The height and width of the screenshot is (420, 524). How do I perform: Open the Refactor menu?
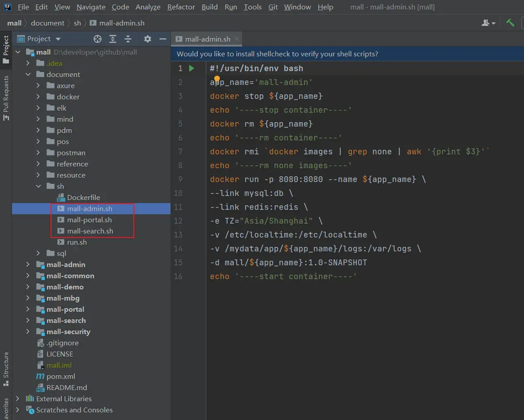(x=181, y=7)
